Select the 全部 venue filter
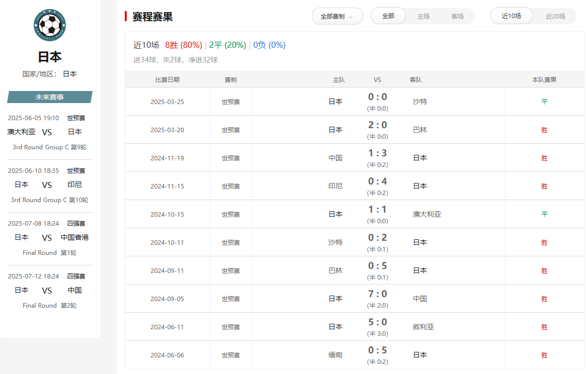The image size is (588, 374). pos(388,16)
